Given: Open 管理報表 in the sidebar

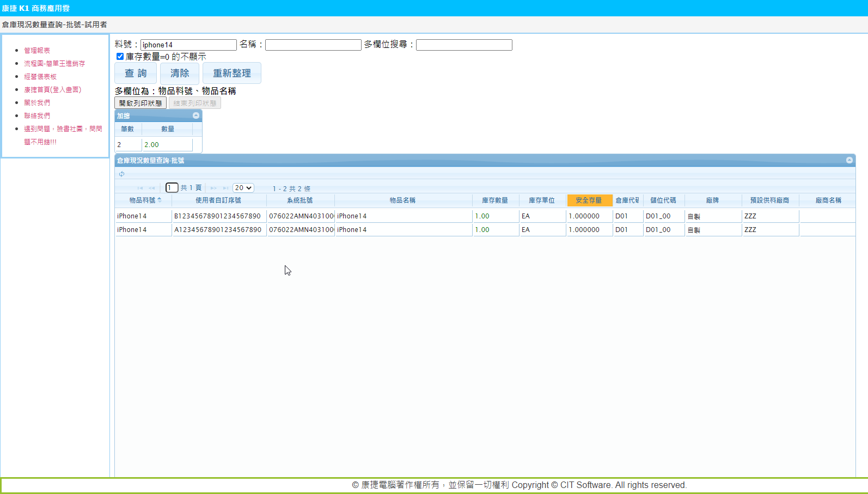Looking at the screenshot, I should [x=37, y=51].
